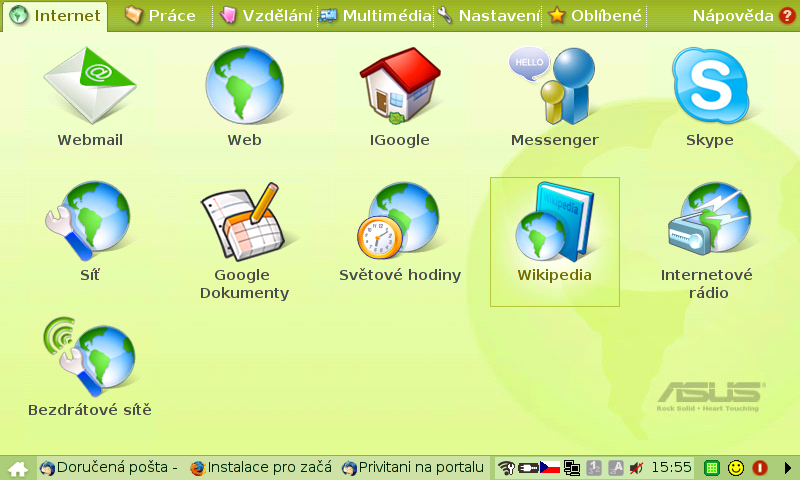Open the Wikipedia book icon
Screen dimensions: 800x480
pos(555,221)
